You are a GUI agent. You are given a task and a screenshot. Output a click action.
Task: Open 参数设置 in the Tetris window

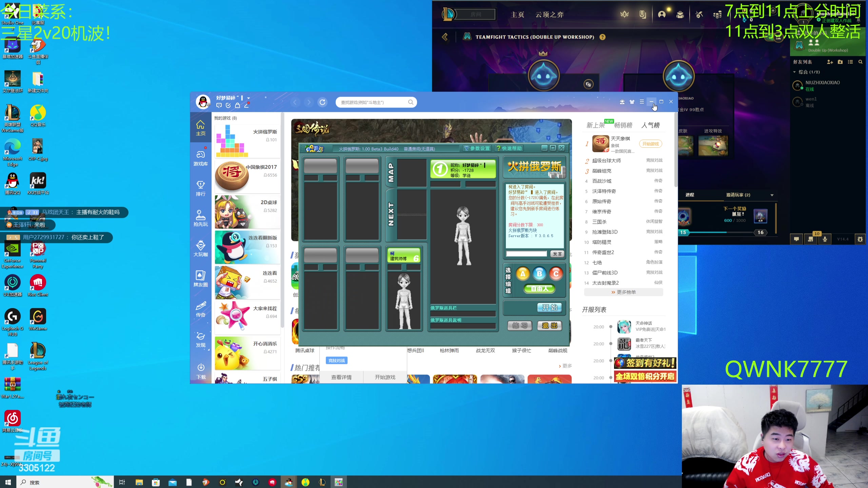477,148
